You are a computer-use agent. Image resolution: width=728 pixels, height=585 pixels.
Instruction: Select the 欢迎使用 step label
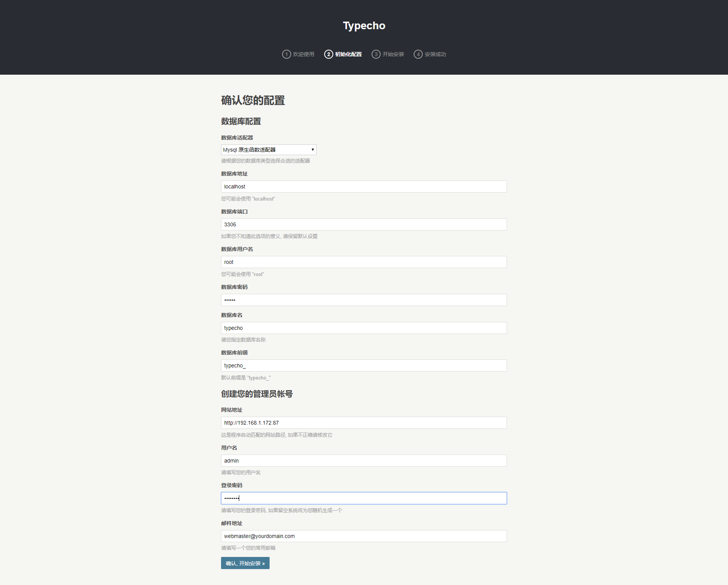[x=303, y=54]
